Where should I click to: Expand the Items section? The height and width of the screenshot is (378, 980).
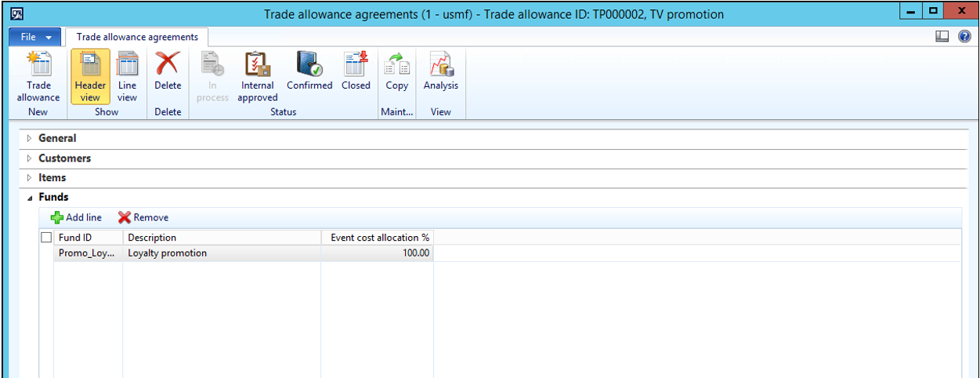coord(52,178)
